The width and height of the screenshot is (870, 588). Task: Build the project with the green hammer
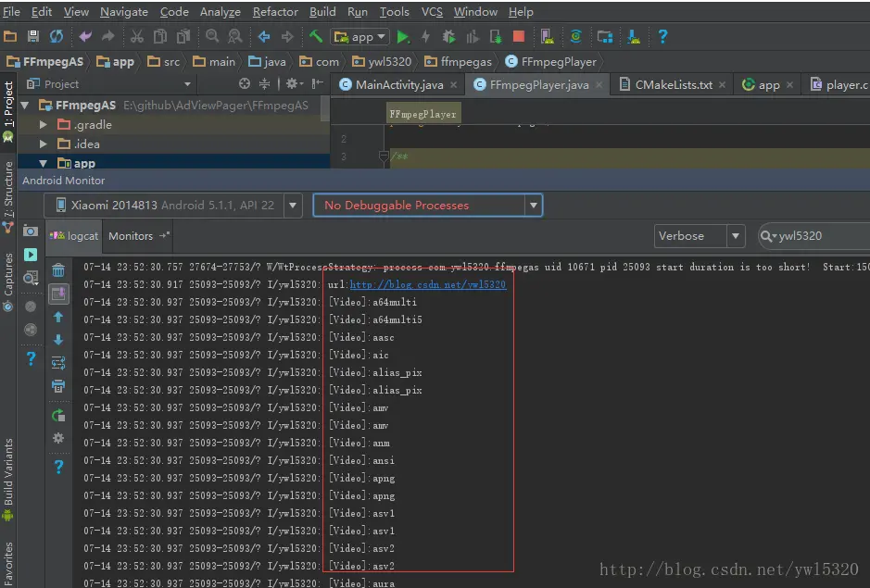coord(316,37)
